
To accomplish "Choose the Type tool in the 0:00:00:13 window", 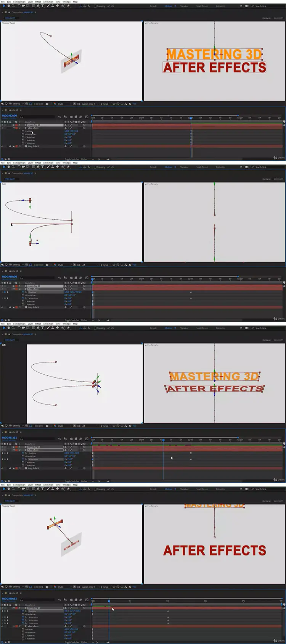I will pyautogui.click(x=42, y=489).
